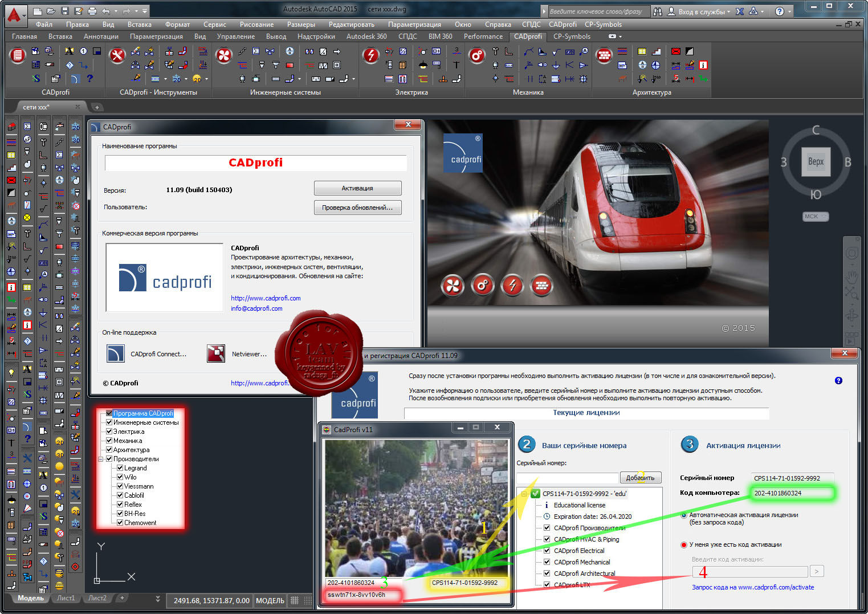This screenshot has width=868, height=614.
Task: Click the Серийный номер input field
Action: pyautogui.click(x=568, y=478)
